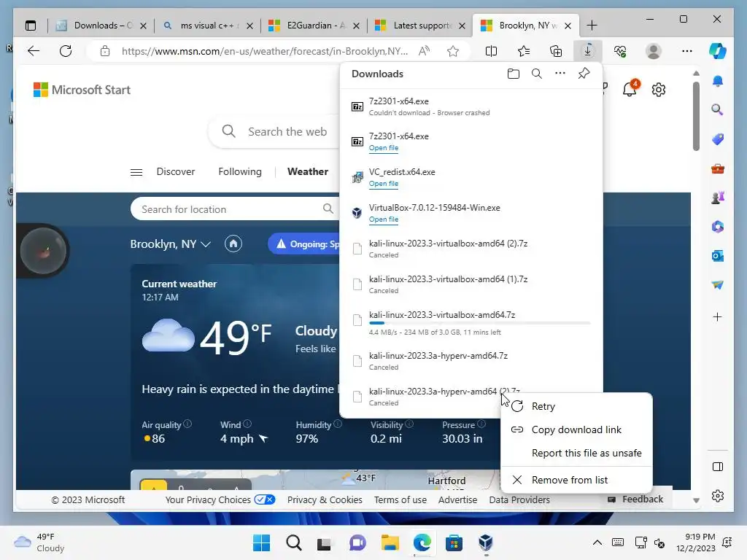Click the browser address bar URL

click(x=264, y=51)
